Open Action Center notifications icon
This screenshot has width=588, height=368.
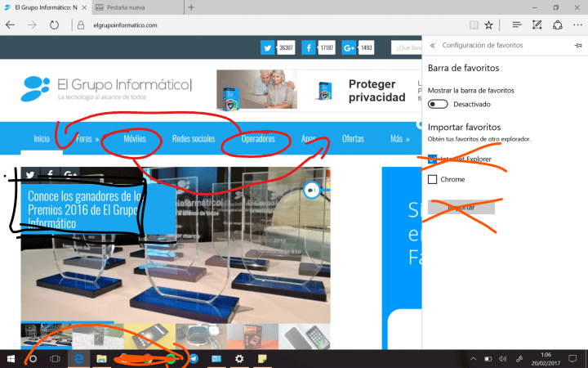(572, 359)
